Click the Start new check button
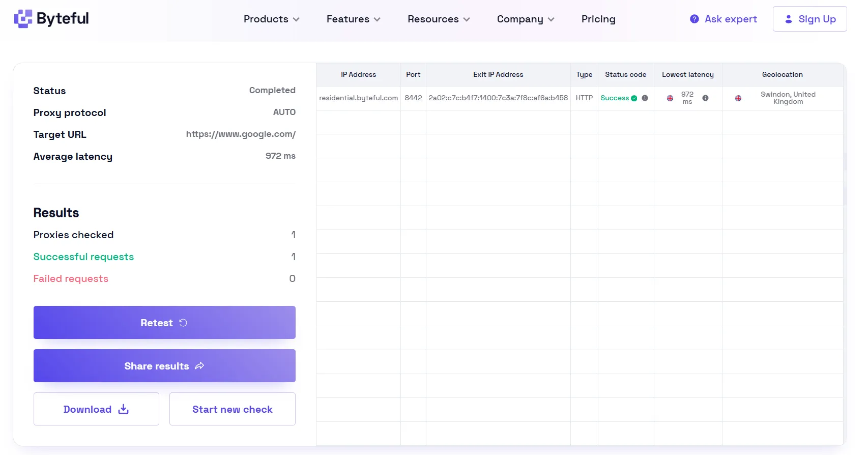 point(232,409)
